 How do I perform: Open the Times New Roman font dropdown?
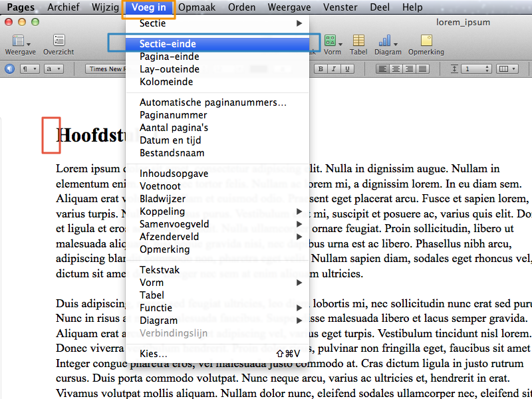105,69
